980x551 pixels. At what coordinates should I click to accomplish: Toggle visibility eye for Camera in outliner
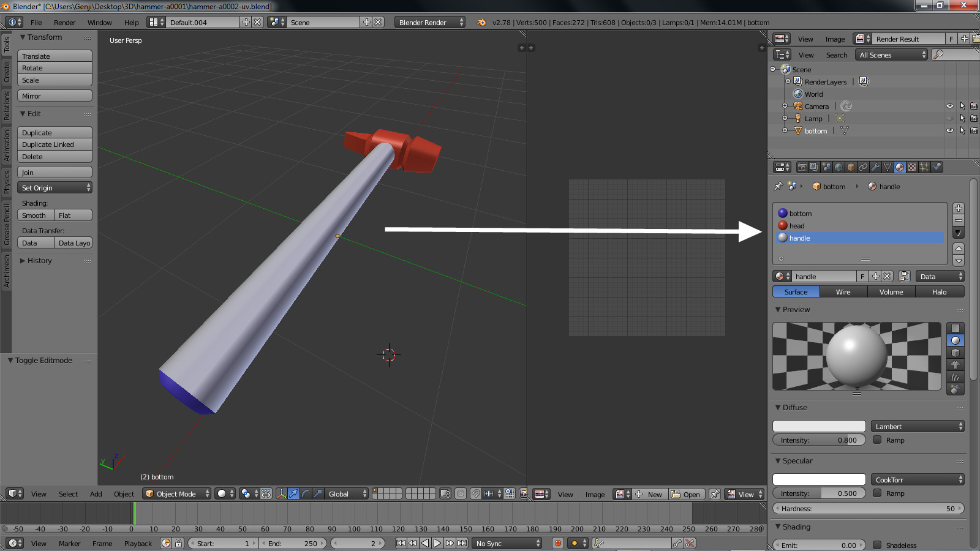click(949, 106)
